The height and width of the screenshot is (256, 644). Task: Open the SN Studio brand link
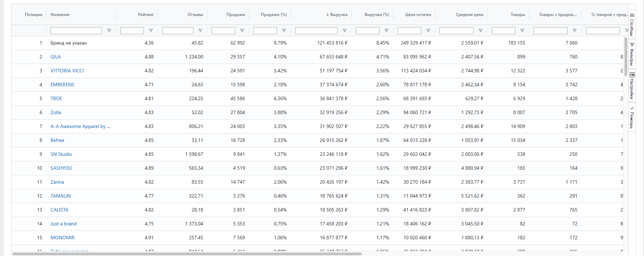tap(61, 154)
